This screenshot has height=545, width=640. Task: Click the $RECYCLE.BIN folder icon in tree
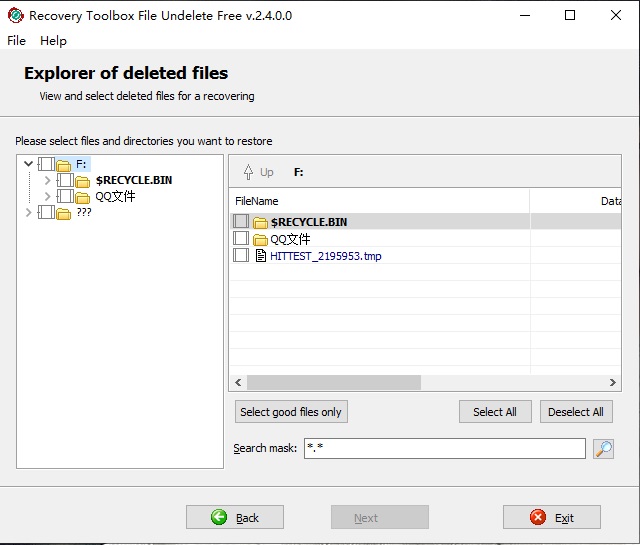pos(82,181)
